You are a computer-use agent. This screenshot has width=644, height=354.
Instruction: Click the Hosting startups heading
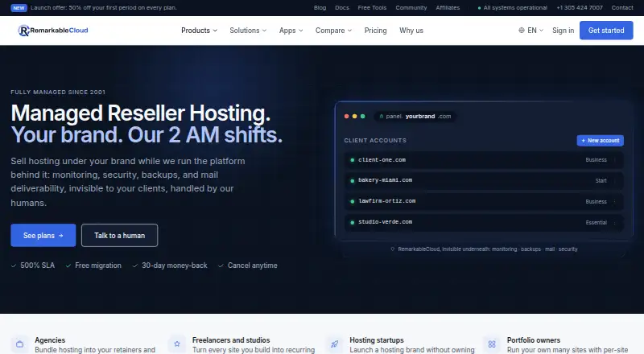(x=377, y=340)
